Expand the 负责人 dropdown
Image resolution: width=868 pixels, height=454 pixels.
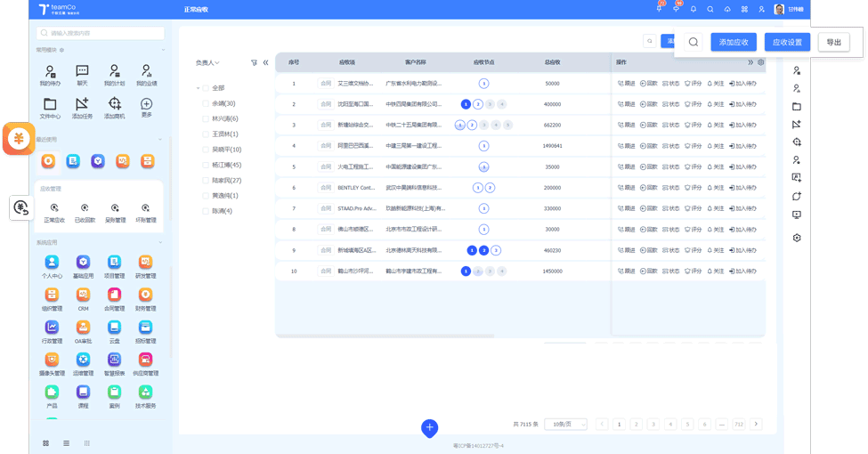click(207, 63)
